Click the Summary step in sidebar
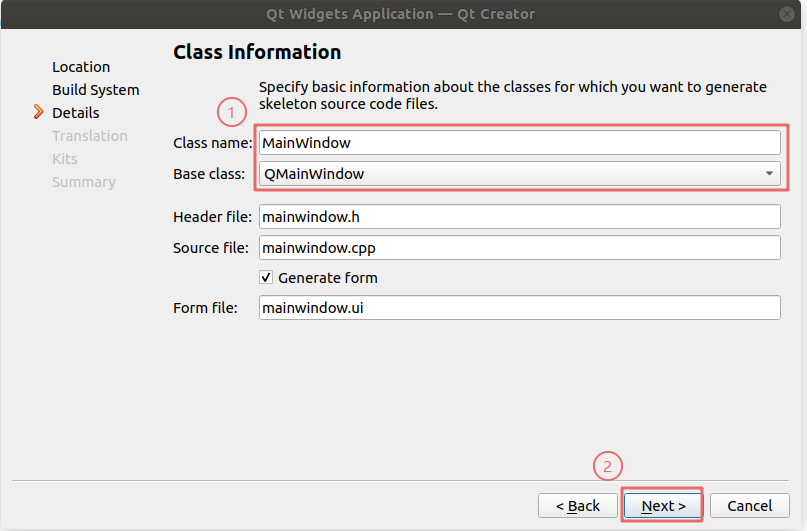 (x=84, y=182)
